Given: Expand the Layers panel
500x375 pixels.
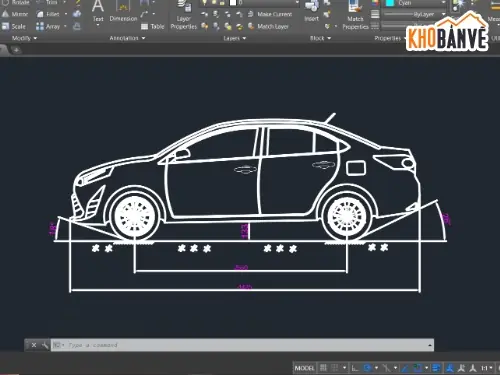Looking at the screenshot, I should pyautogui.click(x=235, y=38).
